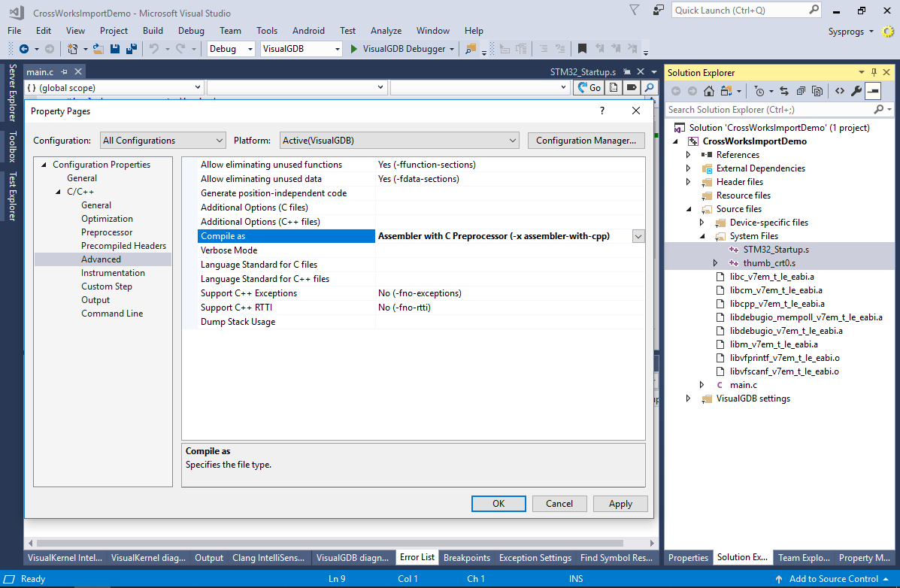Click the Collapse All icon in Solution Explorer
900x588 pixels.
(x=801, y=91)
